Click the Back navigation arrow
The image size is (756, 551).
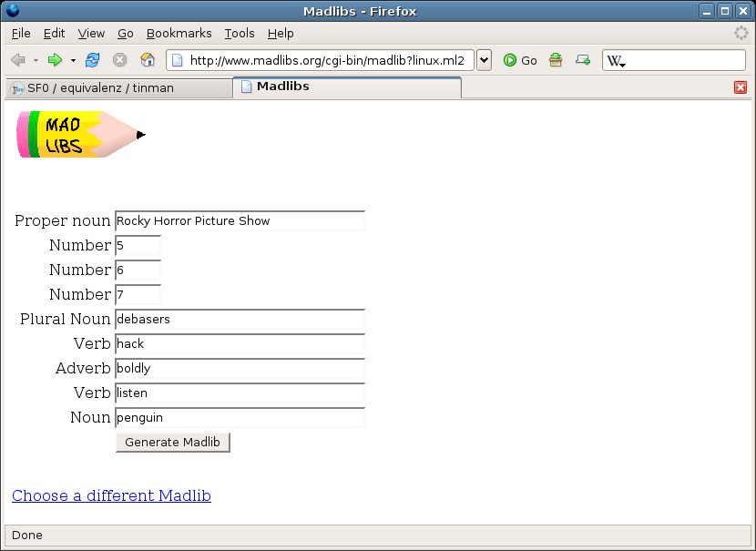18,60
